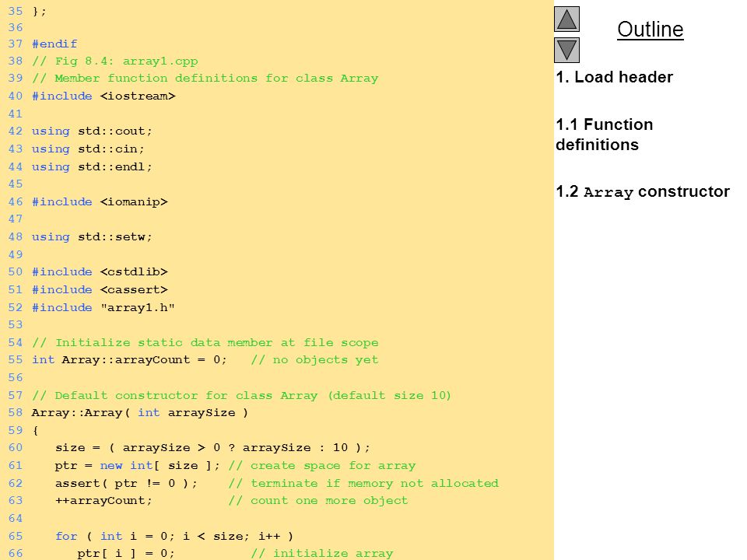This screenshot has height=560, width=747.
Task: Open the Outline heading link
Action: (651, 30)
